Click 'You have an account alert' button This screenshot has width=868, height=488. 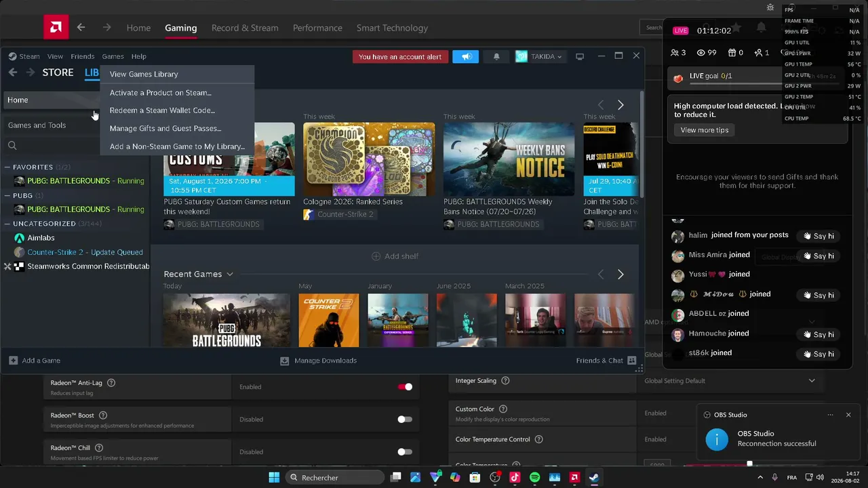[x=400, y=57]
